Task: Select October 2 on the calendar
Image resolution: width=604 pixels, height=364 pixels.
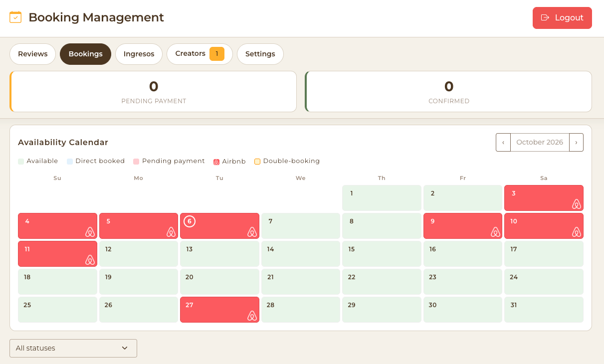Action: [x=463, y=198]
